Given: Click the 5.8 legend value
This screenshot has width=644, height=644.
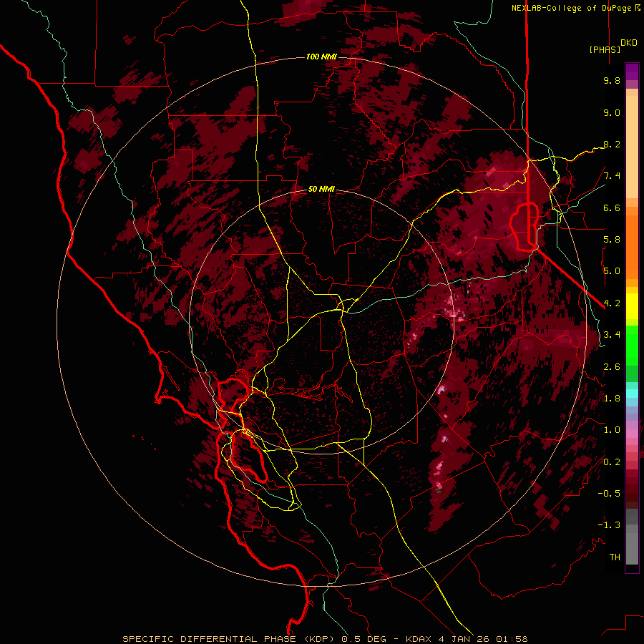Looking at the screenshot, I should click(612, 240).
